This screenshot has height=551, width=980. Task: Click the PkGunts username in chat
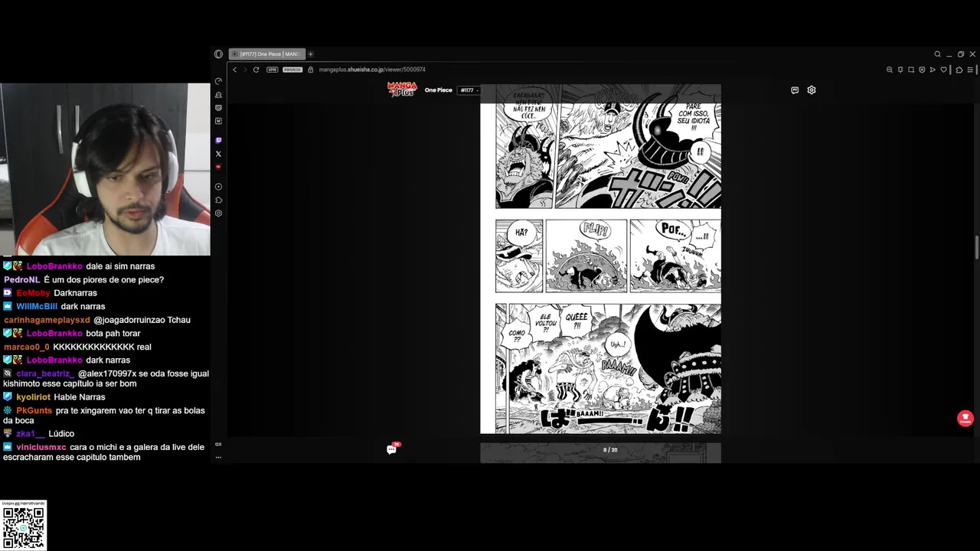click(x=34, y=411)
